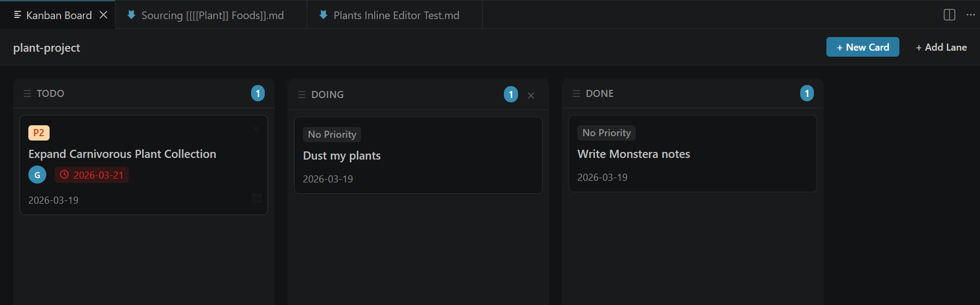This screenshot has height=305, width=980.
Task: Open Plants Inline Editor Test.md tab
Action: pyautogui.click(x=395, y=15)
